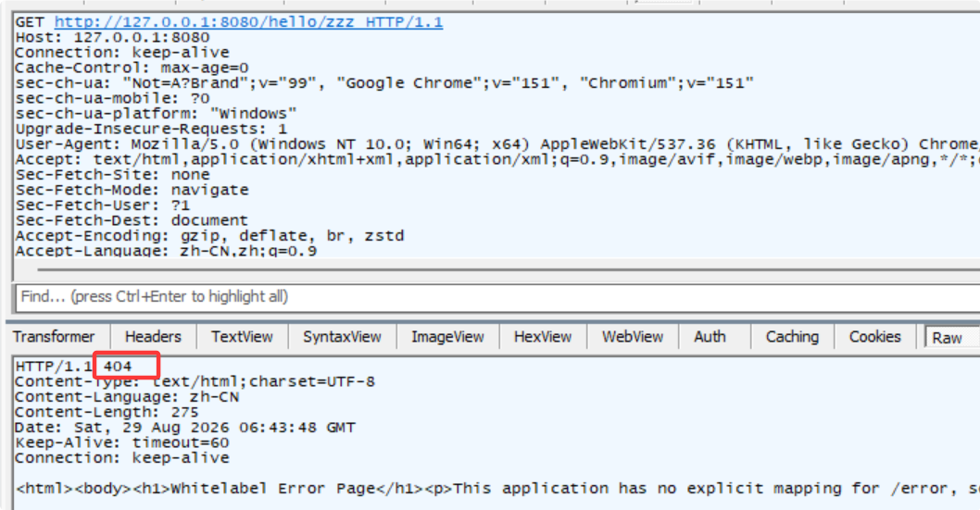Focus the Find search box
This screenshot has width=980, height=510.
(x=497, y=296)
